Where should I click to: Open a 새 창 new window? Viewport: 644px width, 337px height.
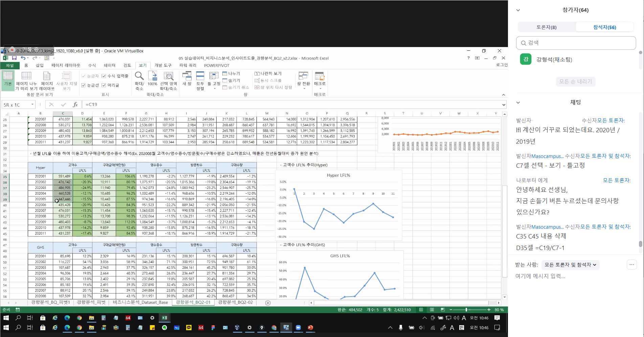187,78
